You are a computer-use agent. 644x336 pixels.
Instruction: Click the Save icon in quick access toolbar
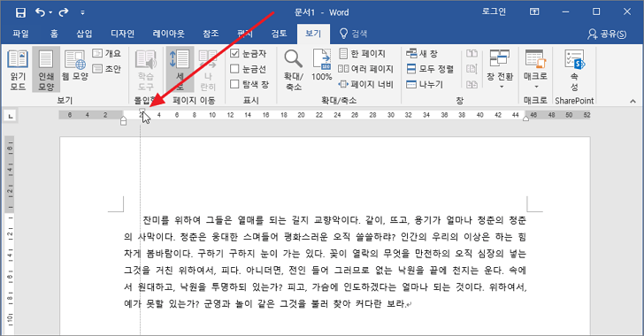pyautogui.click(x=20, y=12)
